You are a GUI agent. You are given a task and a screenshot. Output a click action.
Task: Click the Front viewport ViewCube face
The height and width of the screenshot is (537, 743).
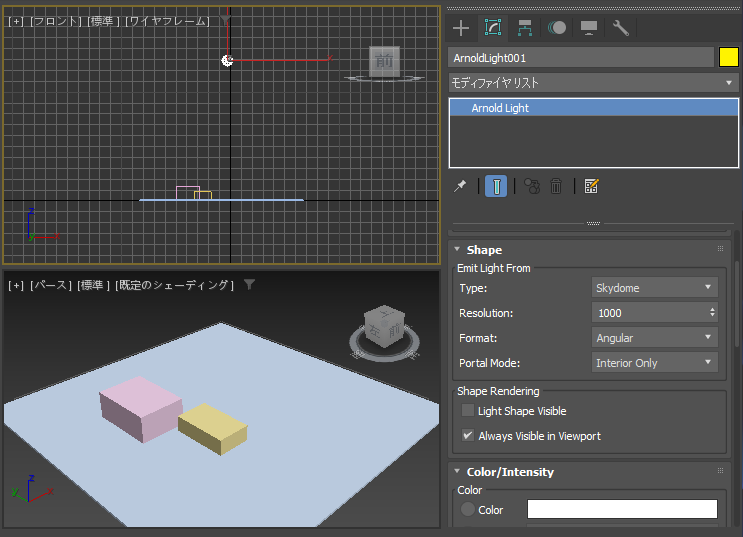click(384, 61)
